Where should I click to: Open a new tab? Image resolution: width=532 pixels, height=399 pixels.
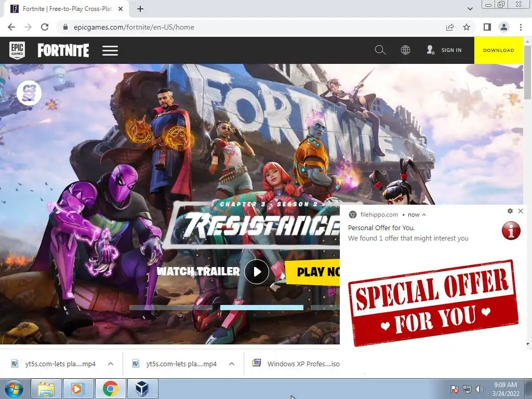click(x=140, y=9)
